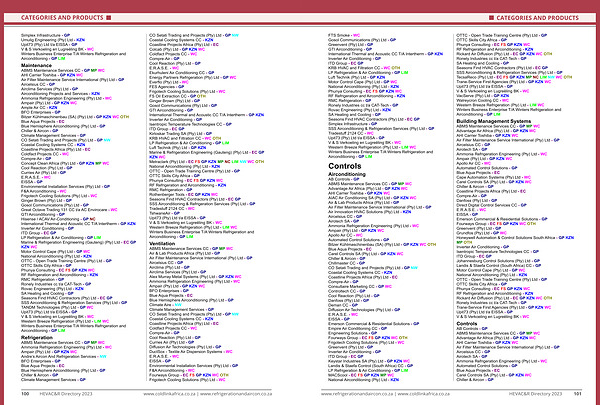Click page number 100
The height and width of the screenshot is (405, 600).
pos(25,394)
